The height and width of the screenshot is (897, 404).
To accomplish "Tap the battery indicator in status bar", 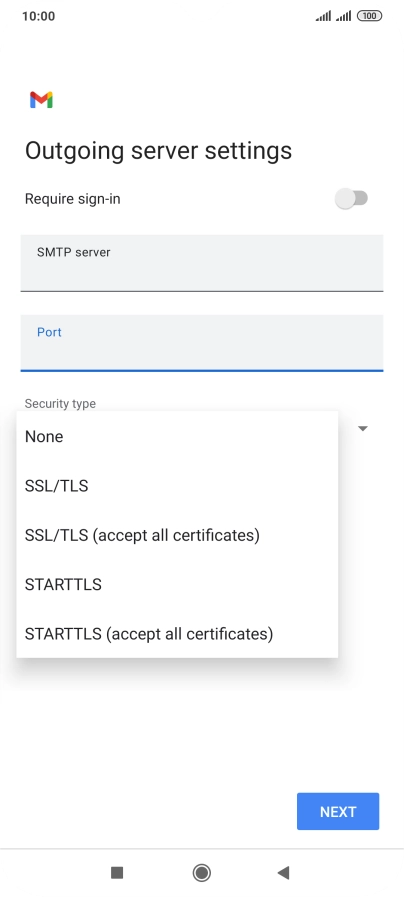I will (x=369, y=16).
